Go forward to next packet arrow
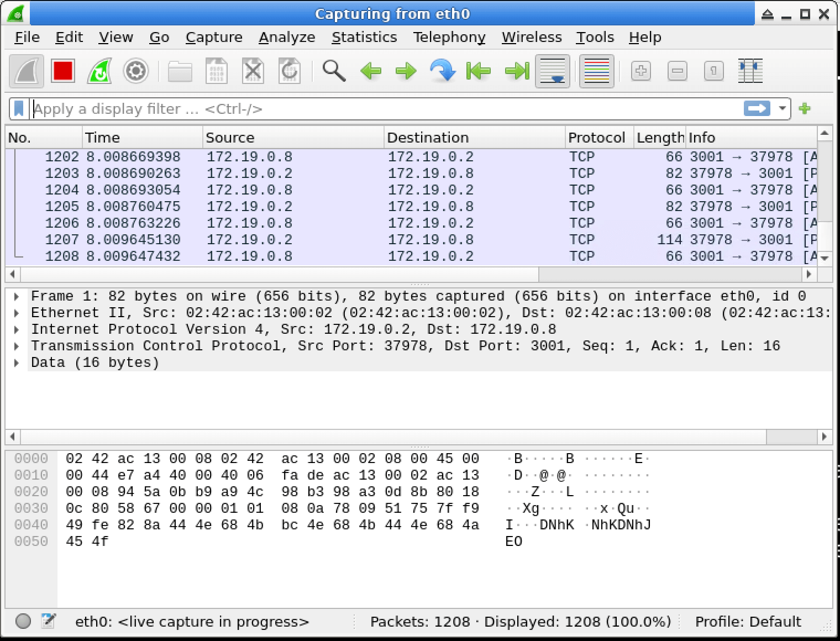 (x=406, y=71)
